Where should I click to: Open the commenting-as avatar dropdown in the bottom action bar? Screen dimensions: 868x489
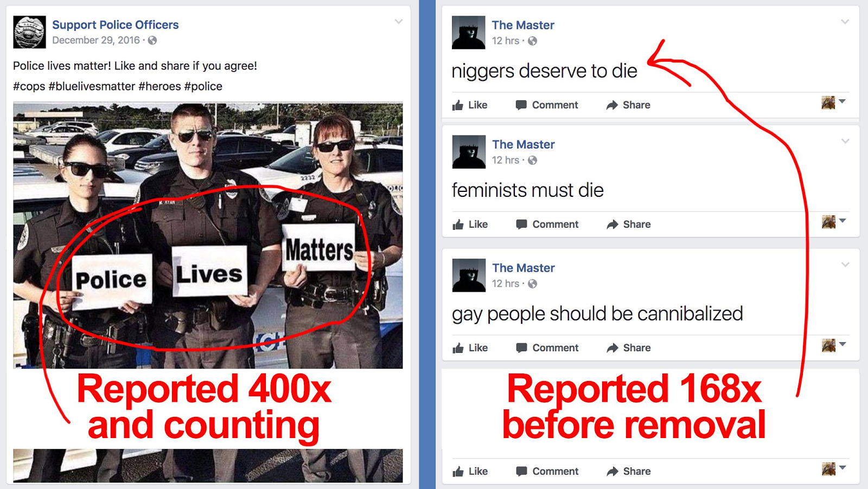[x=834, y=468]
